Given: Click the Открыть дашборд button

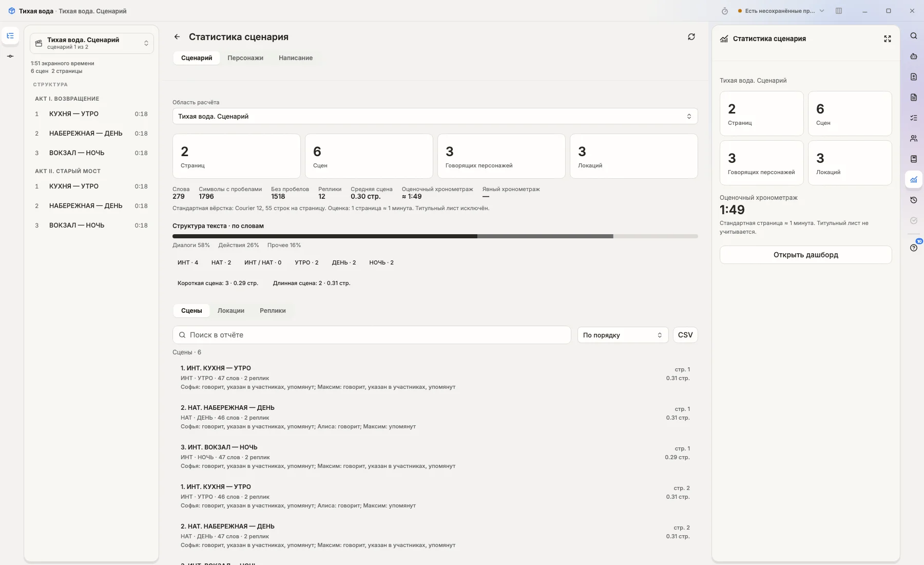Looking at the screenshot, I should [805, 255].
